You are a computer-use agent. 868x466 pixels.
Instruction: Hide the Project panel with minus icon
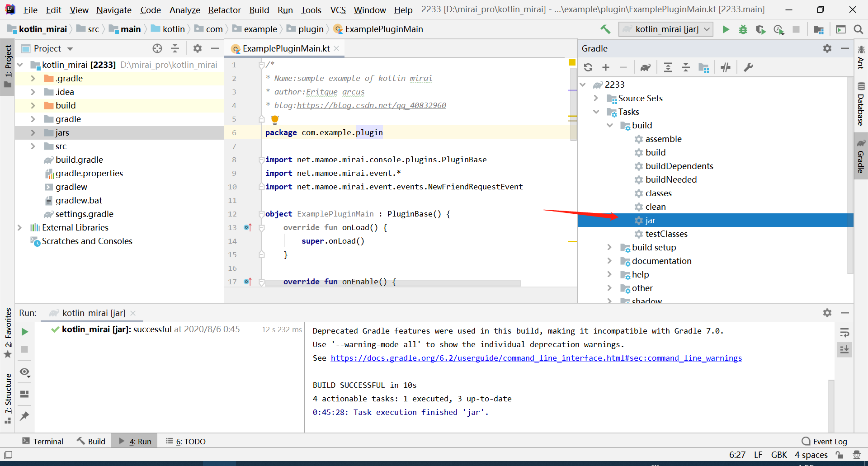[215, 48]
